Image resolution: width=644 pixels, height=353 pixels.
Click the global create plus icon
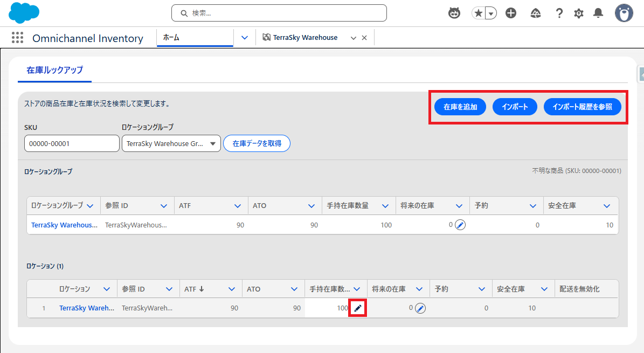coord(511,13)
